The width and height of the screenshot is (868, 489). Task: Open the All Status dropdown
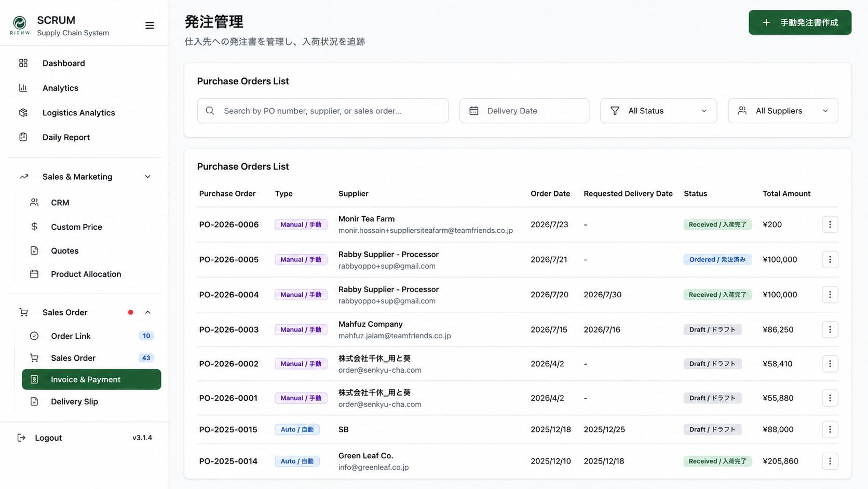pyautogui.click(x=658, y=111)
